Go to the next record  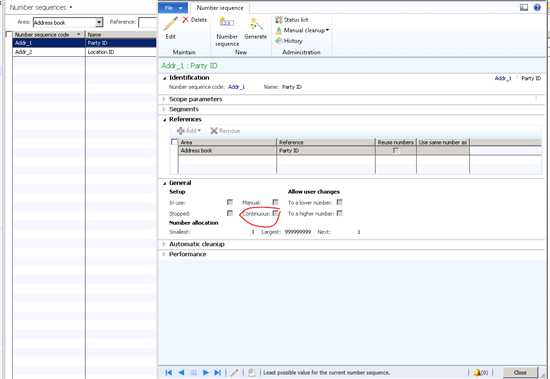point(206,372)
